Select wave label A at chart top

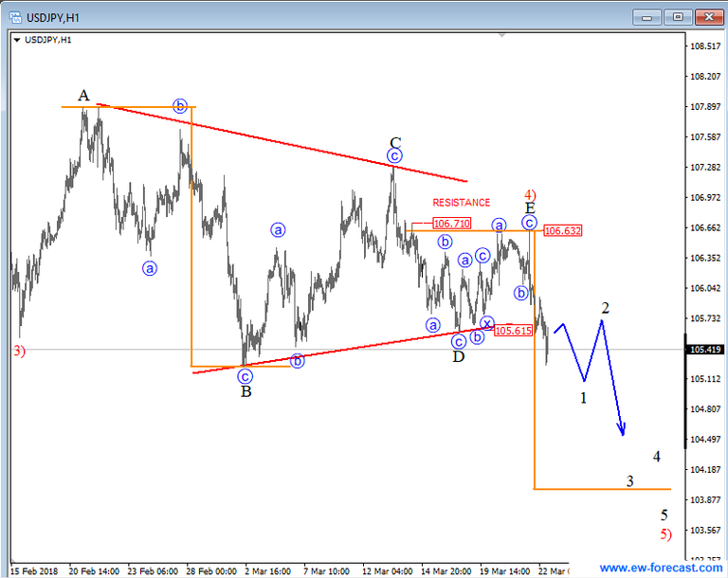[83, 95]
